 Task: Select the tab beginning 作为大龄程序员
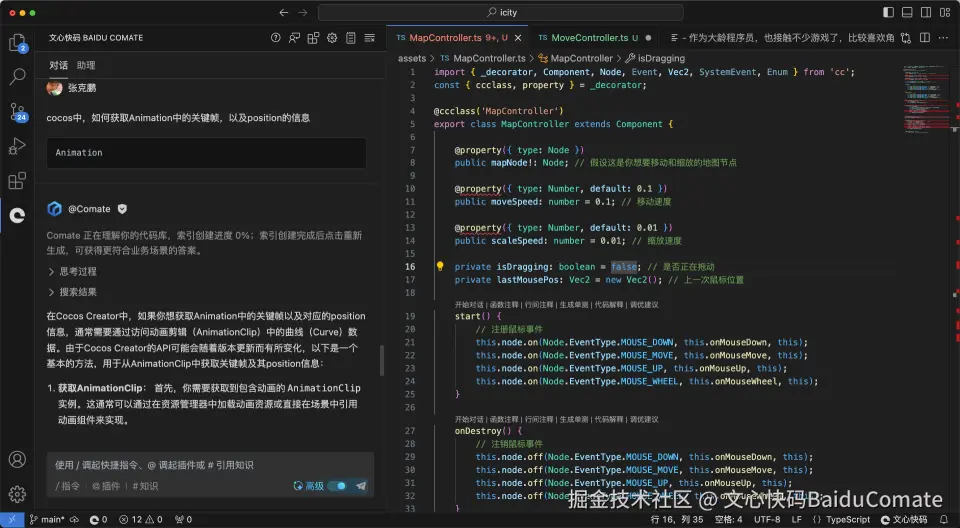(x=782, y=38)
